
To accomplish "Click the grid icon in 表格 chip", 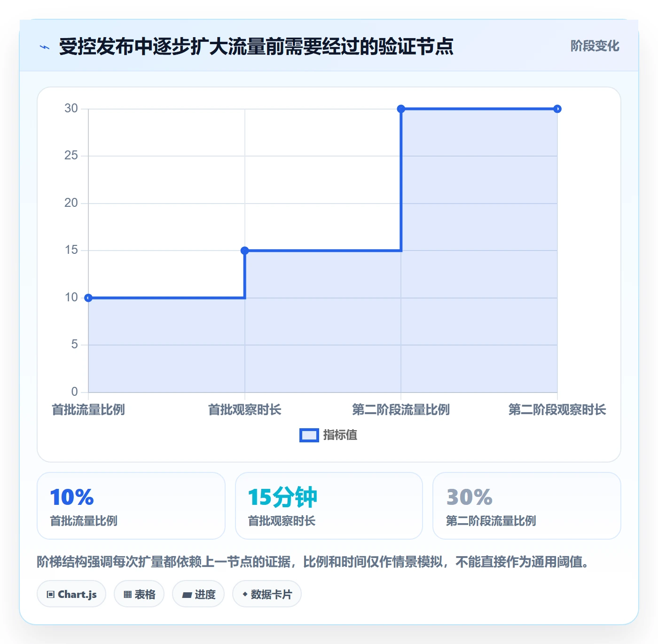I will pos(127,595).
